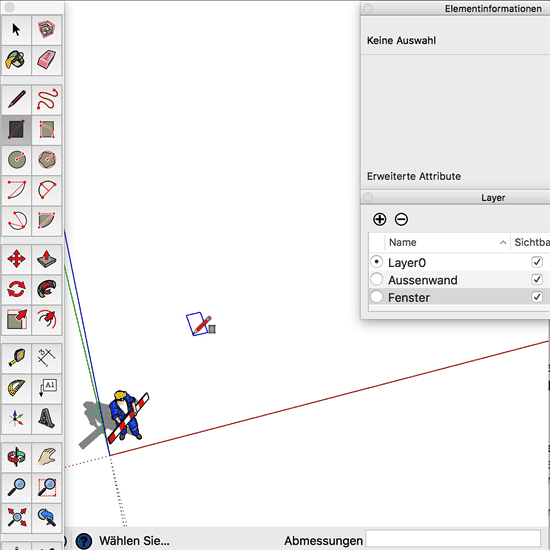Choose the Rotate tool with circular red arrows

(16, 290)
